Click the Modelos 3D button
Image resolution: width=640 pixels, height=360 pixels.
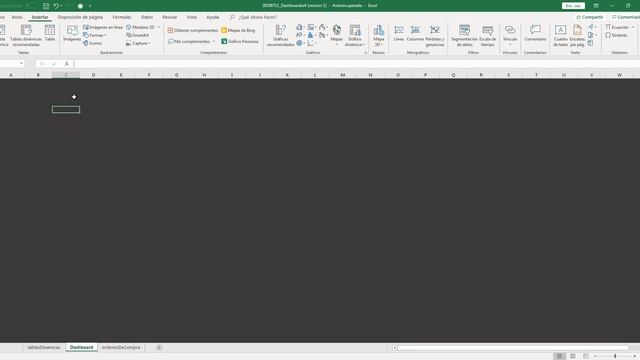tap(141, 27)
